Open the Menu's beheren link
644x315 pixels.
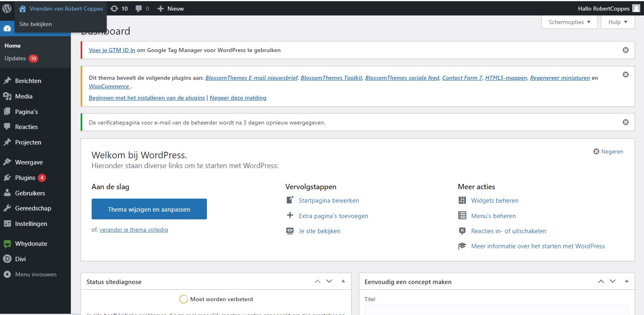(x=493, y=216)
